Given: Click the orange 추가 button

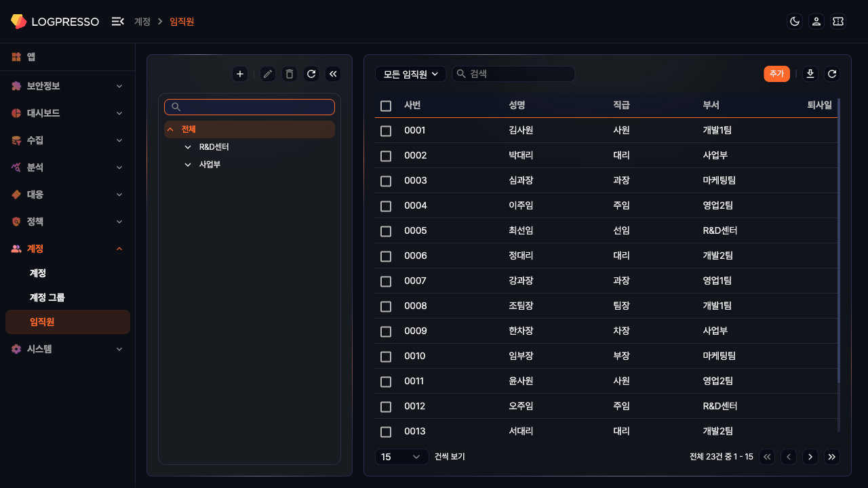Looking at the screenshot, I should [776, 74].
